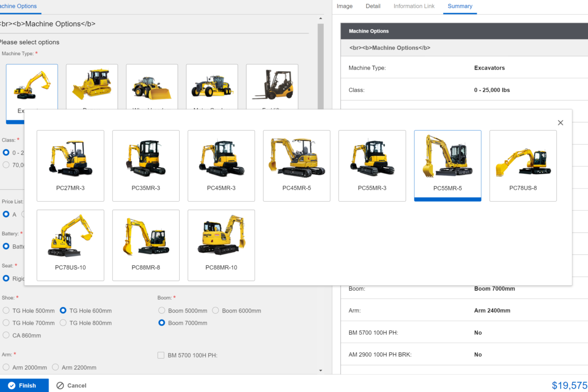
Task: Select Boom 5000mm option
Action: [x=162, y=310]
